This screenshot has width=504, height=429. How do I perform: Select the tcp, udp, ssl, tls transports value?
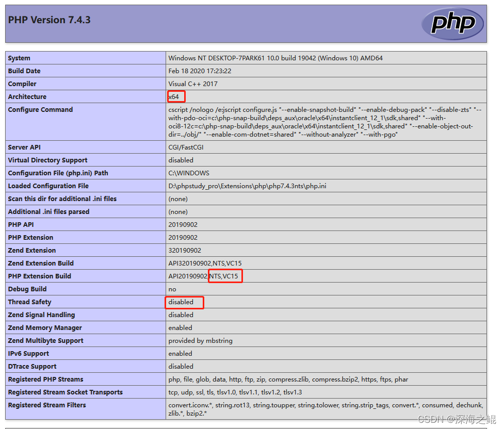[235, 392]
